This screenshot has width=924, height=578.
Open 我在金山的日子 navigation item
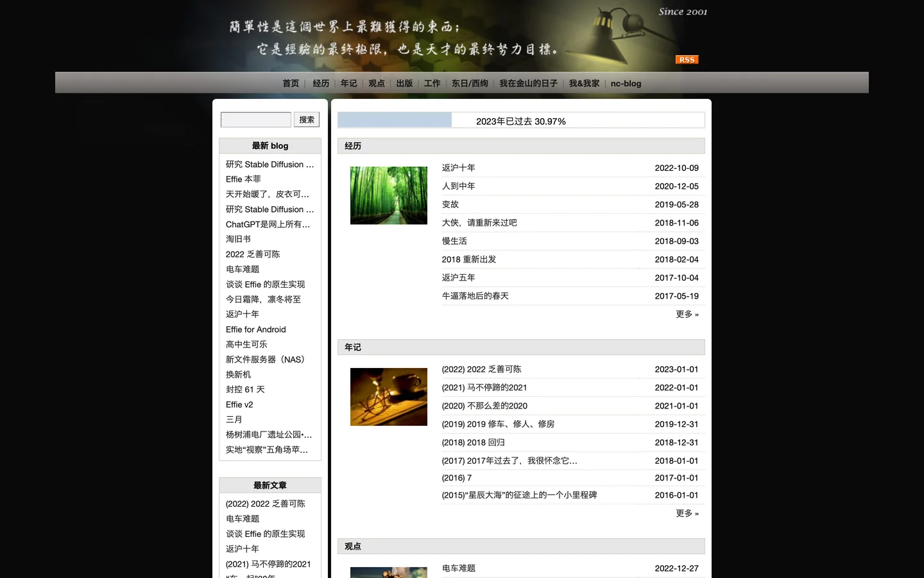pos(528,83)
